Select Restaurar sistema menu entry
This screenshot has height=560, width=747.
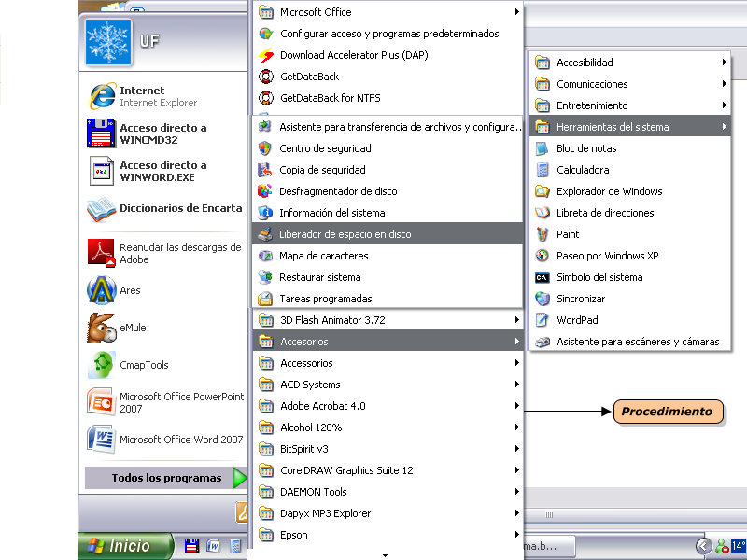(319, 277)
